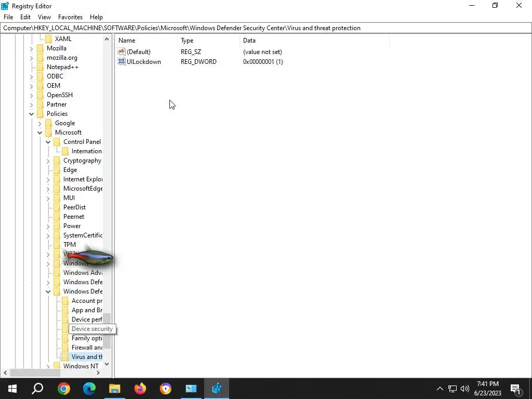The height and width of the screenshot is (399, 532).
Task: Click the registry path address bar
Action: [x=265, y=28]
